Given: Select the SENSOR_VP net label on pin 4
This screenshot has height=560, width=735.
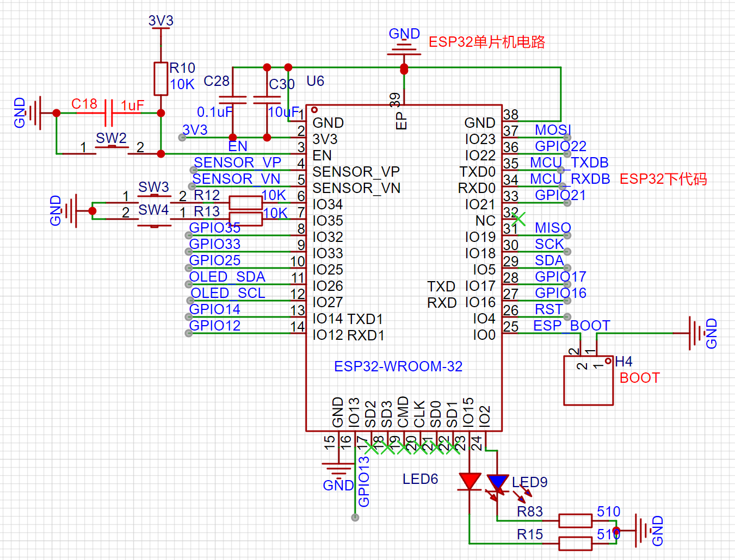Looking at the screenshot, I should (x=237, y=163).
